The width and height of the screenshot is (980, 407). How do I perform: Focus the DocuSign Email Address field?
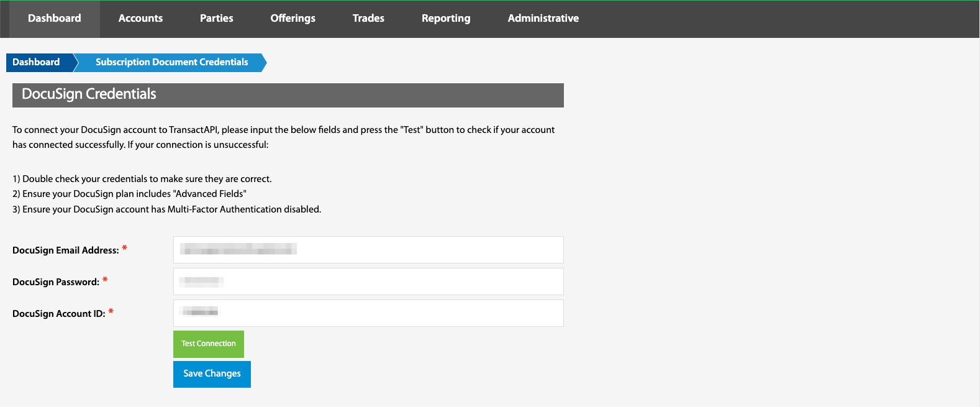coord(368,250)
